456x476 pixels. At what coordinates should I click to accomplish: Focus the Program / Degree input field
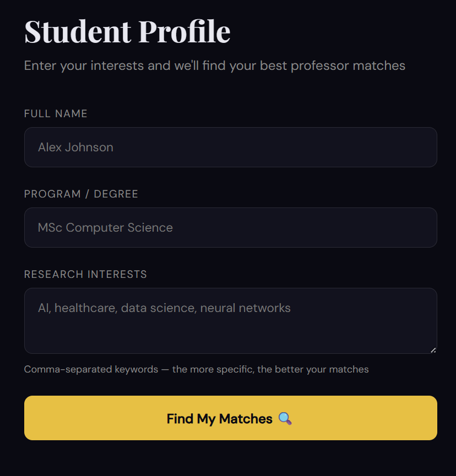tap(231, 228)
